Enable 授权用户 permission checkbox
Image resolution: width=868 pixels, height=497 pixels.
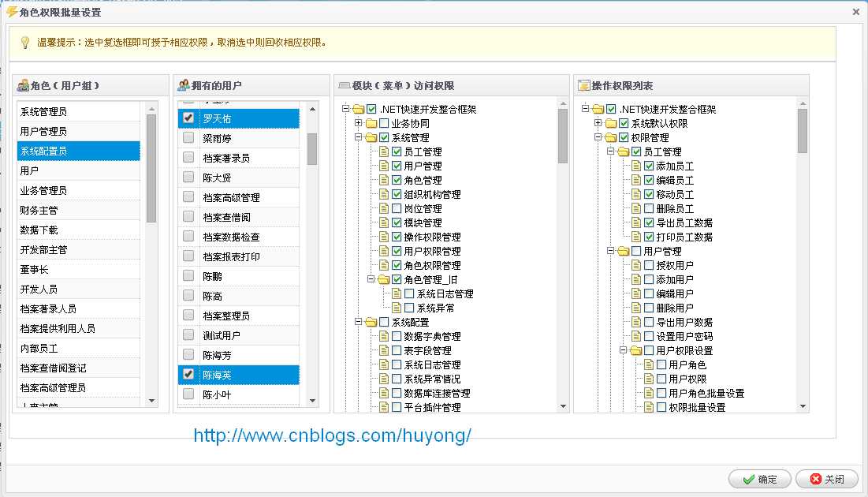pyautogui.click(x=649, y=265)
